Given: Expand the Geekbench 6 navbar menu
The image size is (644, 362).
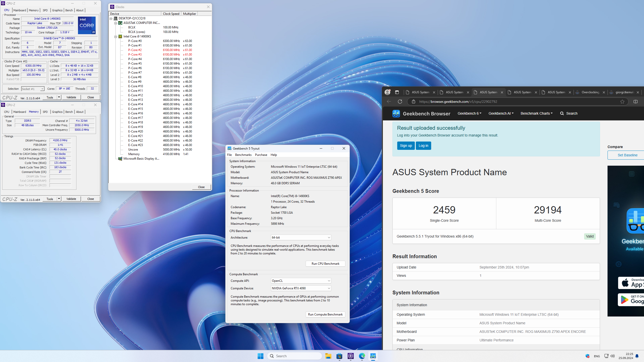Looking at the screenshot, I should [x=469, y=113].
